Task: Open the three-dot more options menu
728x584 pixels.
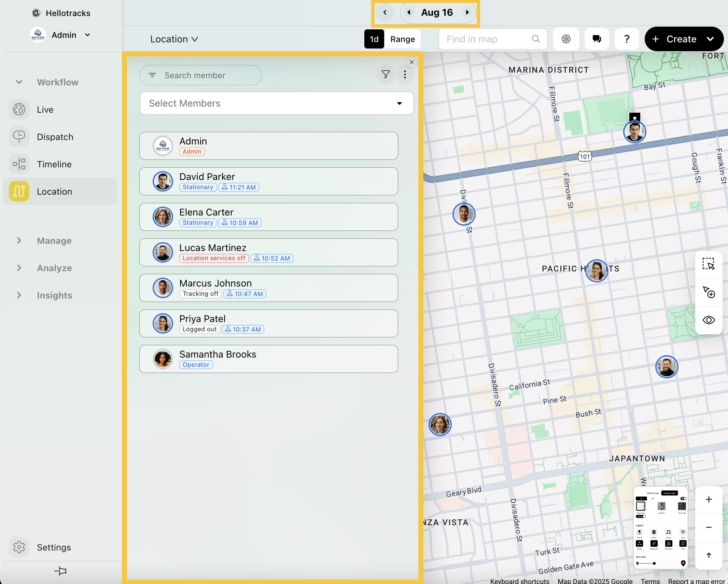Action: 405,74
